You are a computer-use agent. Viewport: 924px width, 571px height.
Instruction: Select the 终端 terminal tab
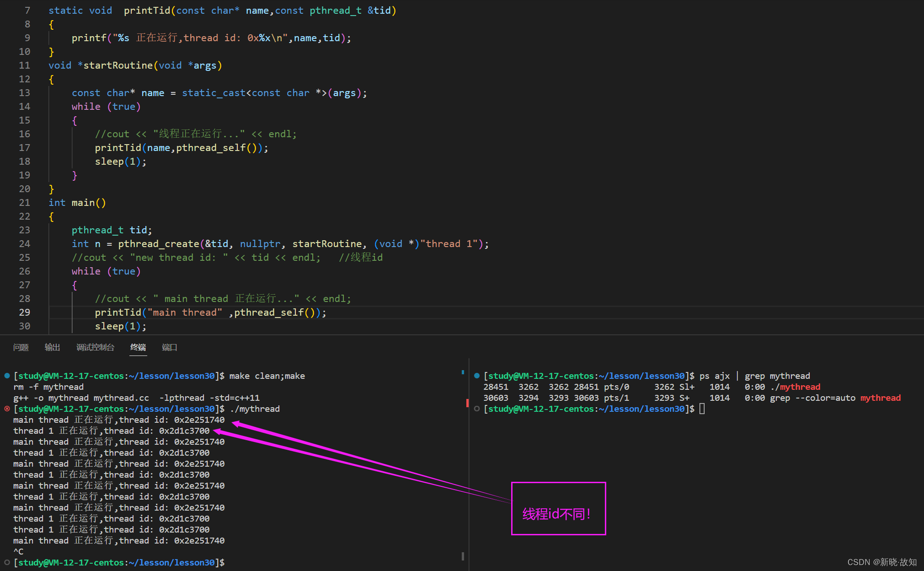(x=138, y=347)
